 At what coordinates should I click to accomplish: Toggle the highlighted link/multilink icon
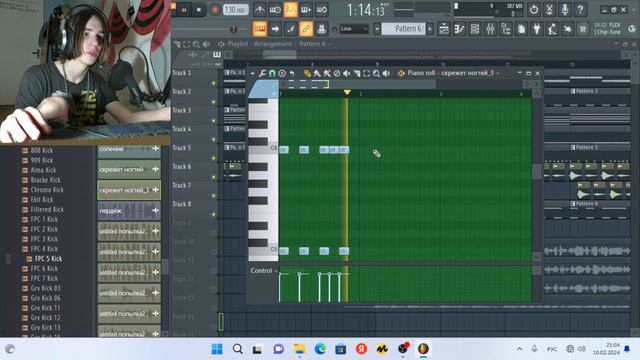306,29
